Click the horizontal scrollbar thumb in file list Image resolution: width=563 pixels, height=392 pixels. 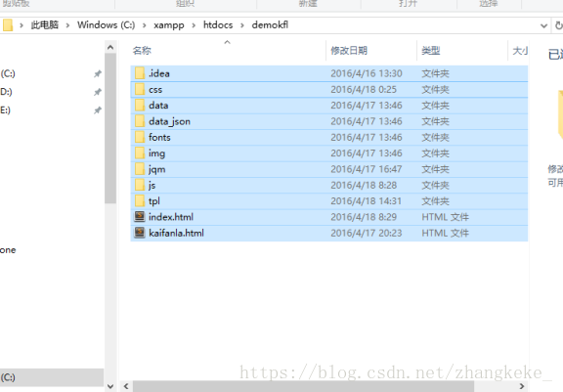point(303,386)
